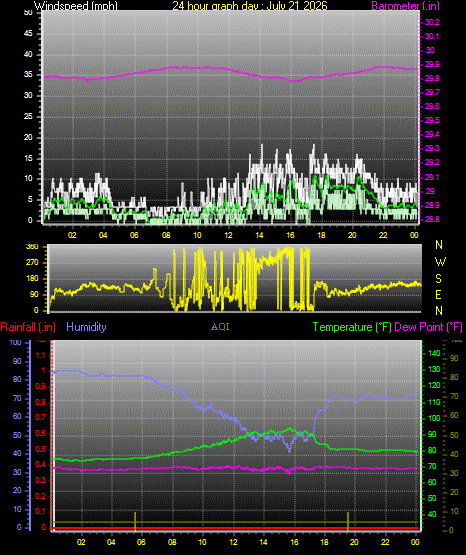Viewport: 466px width, 555px height.
Task: Click the 28.9 barometer axis value
Action: pos(432,205)
